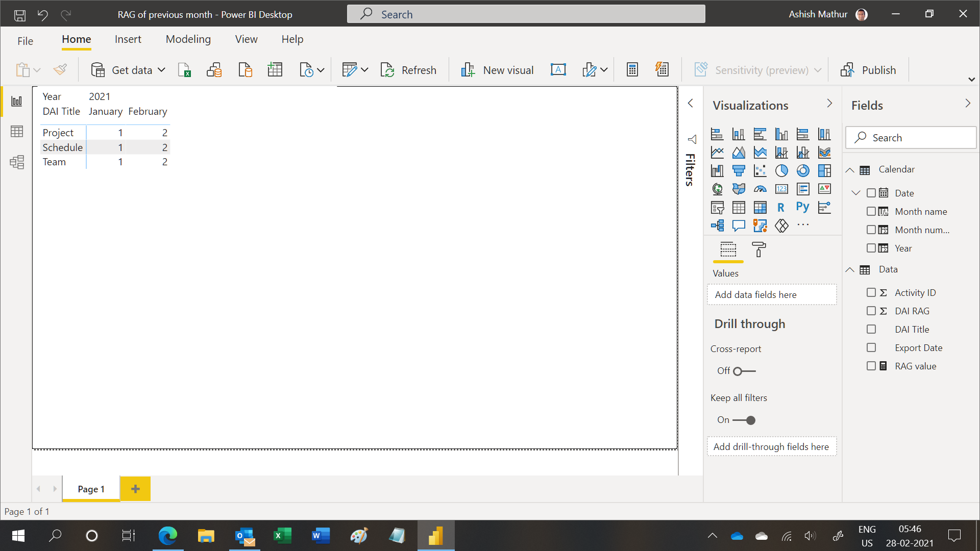This screenshot has height=551, width=980.
Task: Insert a text box from ribbon
Action: 558,70
